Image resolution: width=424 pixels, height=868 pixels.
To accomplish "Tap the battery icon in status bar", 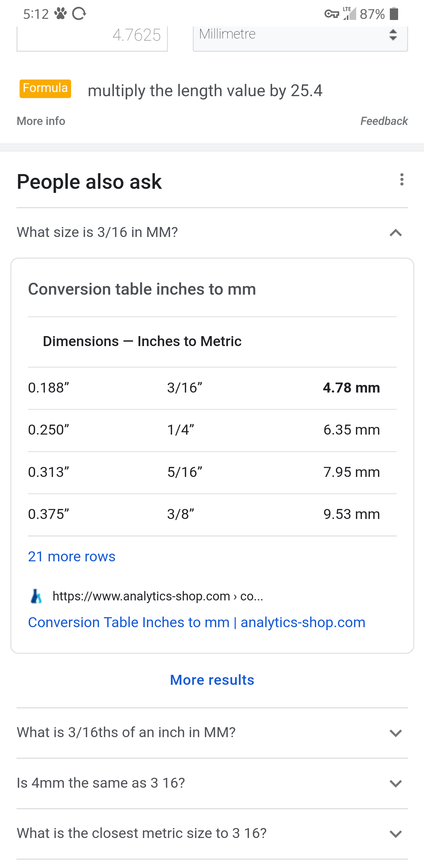I will (394, 14).
